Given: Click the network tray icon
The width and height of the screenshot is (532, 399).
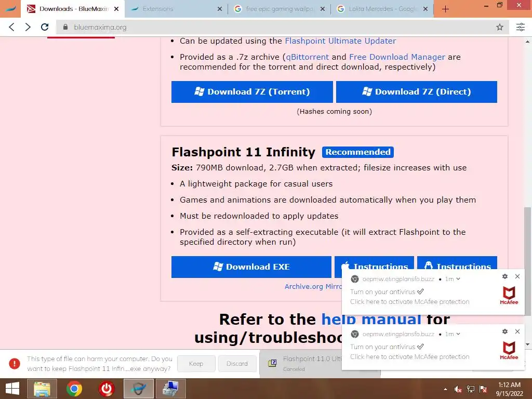Looking at the screenshot, I should coord(471,389).
